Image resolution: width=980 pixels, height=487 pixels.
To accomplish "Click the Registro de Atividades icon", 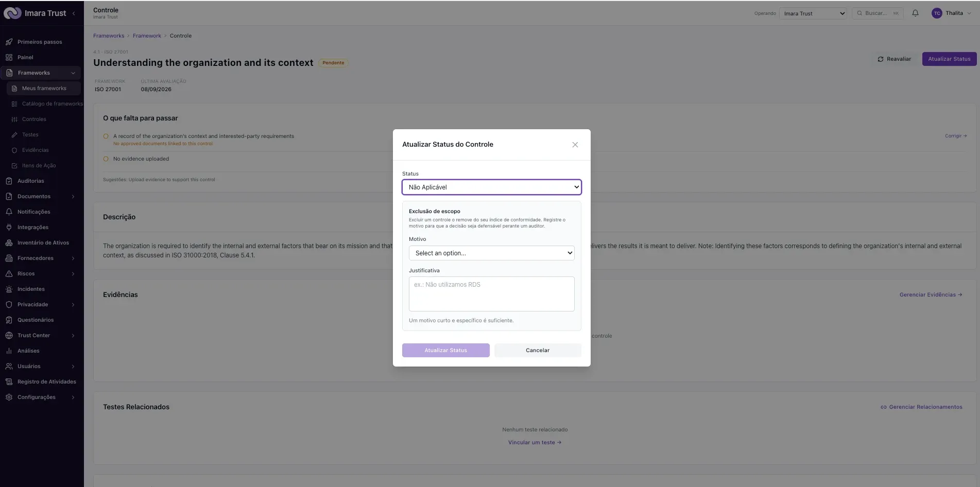I will (x=9, y=381).
